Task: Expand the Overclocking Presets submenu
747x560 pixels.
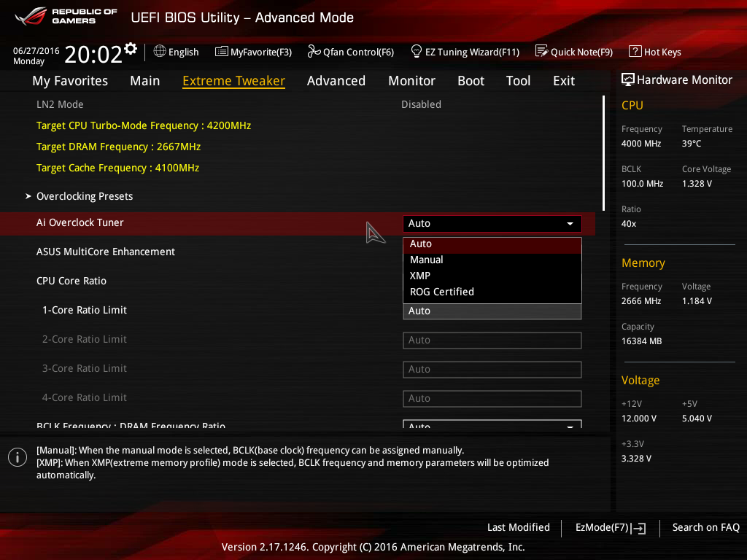Action: pyautogui.click(x=85, y=196)
